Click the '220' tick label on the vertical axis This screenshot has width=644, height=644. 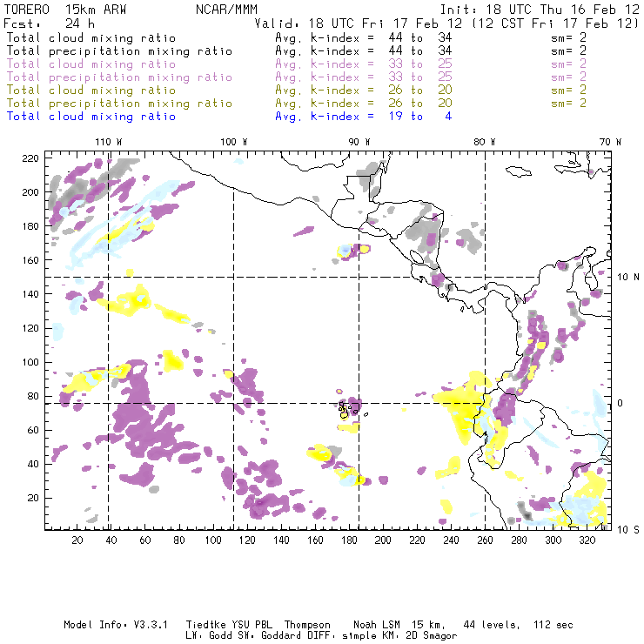(30, 158)
